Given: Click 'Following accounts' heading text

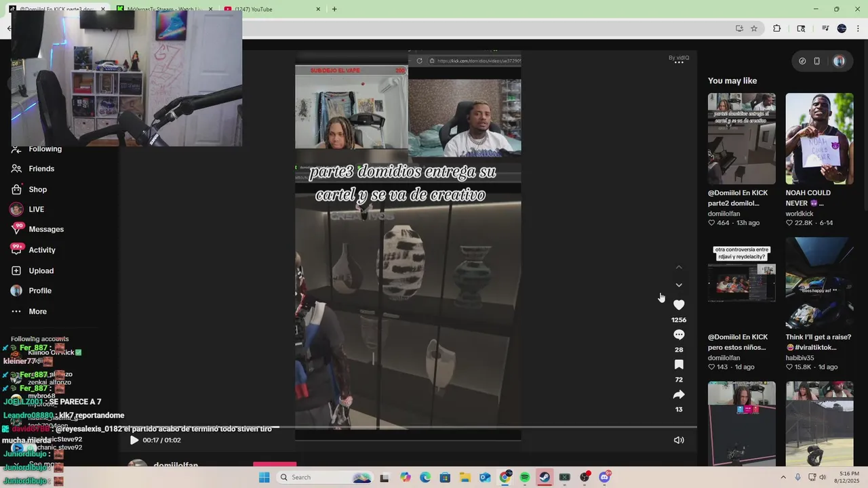Looking at the screenshot, I should [39, 339].
